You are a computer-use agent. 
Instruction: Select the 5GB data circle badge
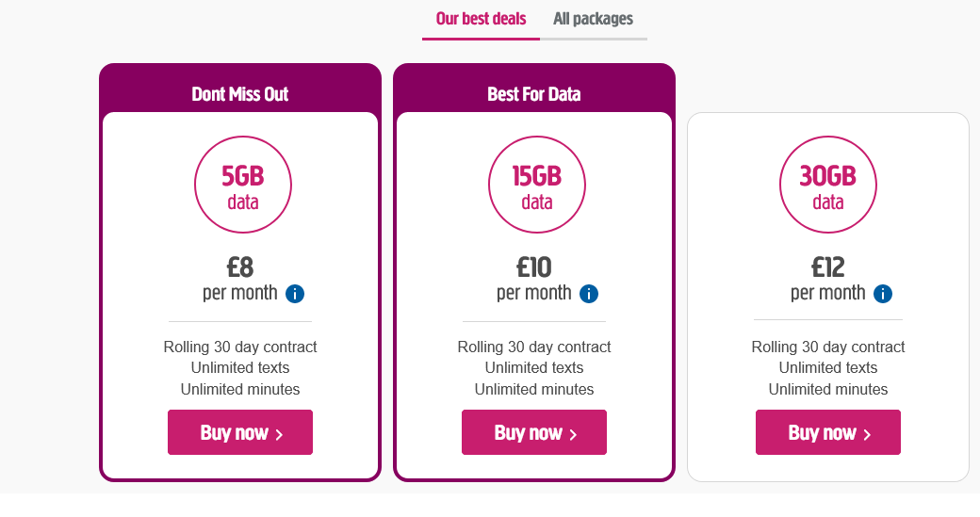tap(243, 185)
